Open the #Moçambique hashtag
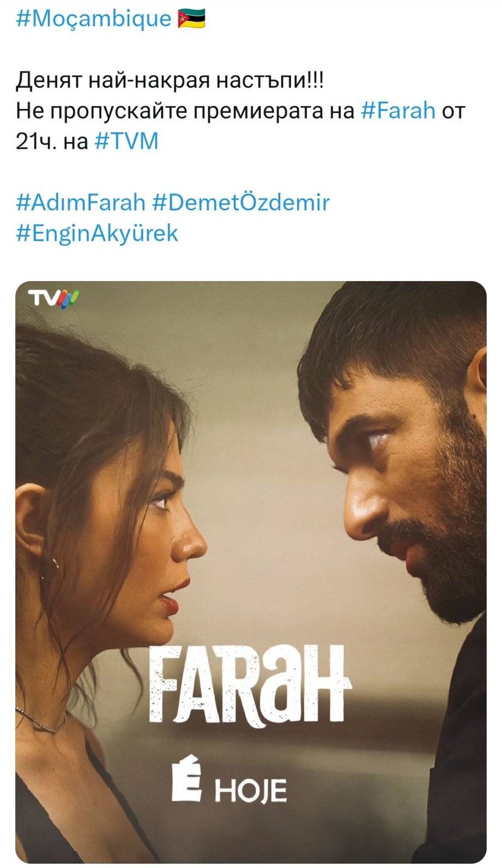The height and width of the screenshot is (868, 502). (93, 19)
